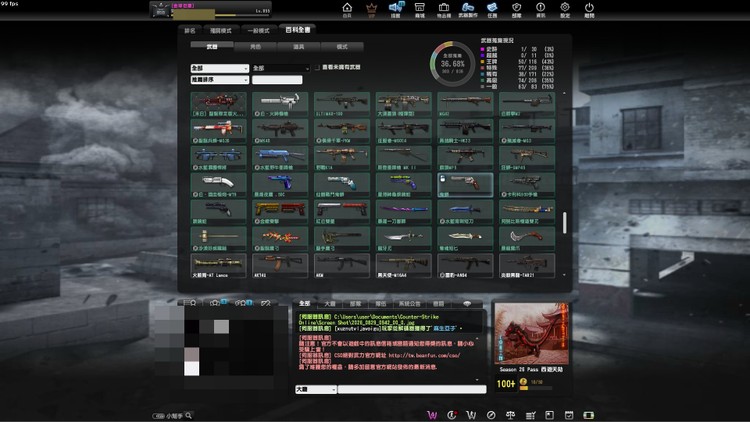Open the tw.beanfun.com/cso link in chat
Viewport: 750px width, 422px height.
(424, 355)
